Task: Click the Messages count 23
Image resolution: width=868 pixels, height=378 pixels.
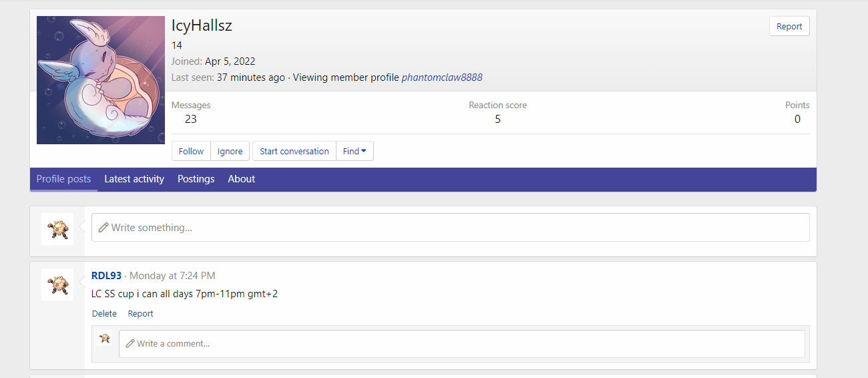Action: tap(191, 120)
